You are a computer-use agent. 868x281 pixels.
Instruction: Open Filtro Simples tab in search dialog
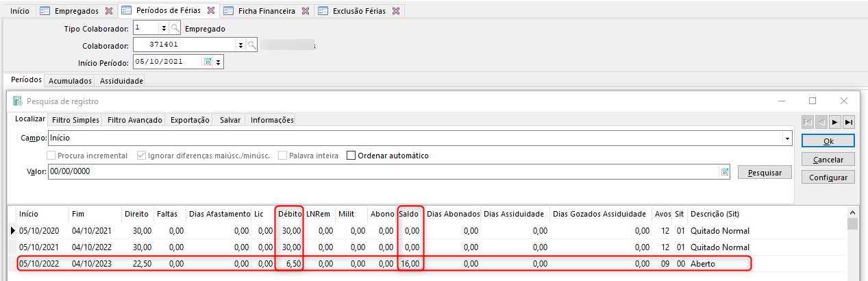pyautogui.click(x=75, y=120)
